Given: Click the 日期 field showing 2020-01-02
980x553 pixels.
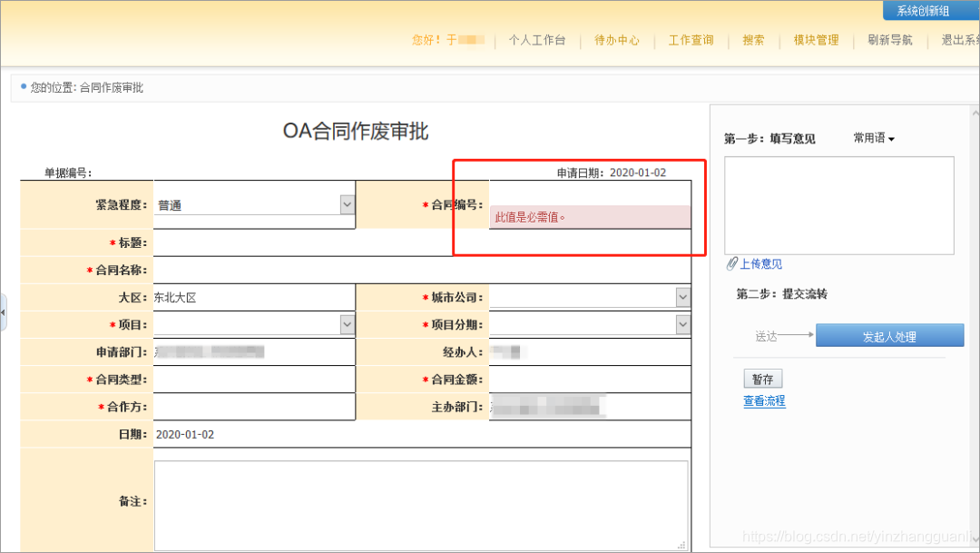Looking at the screenshot, I should [x=422, y=434].
